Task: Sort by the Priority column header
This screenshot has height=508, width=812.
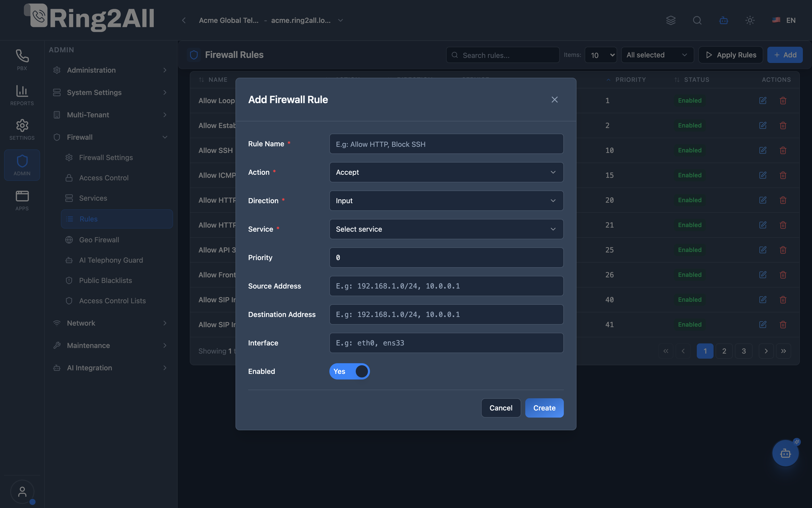Action: (626, 80)
